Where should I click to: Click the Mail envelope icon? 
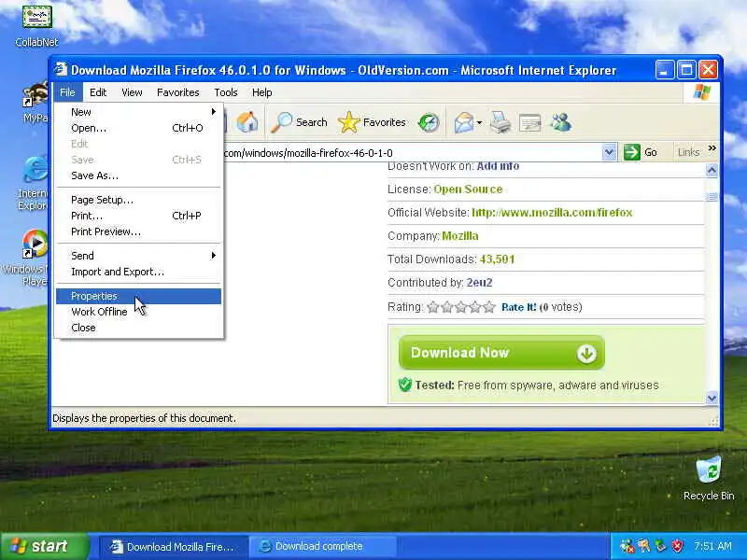coord(463,123)
